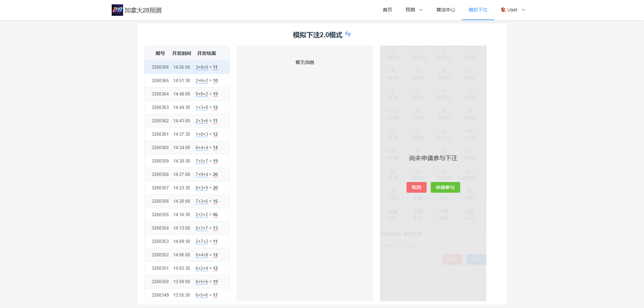The height and width of the screenshot is (308, 644).
Task: Click the 期号 column header
Action: click(160, 53)
